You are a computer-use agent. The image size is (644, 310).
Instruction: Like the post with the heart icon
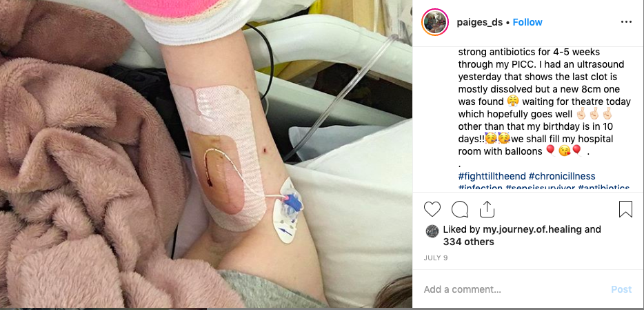pos(432,209)
